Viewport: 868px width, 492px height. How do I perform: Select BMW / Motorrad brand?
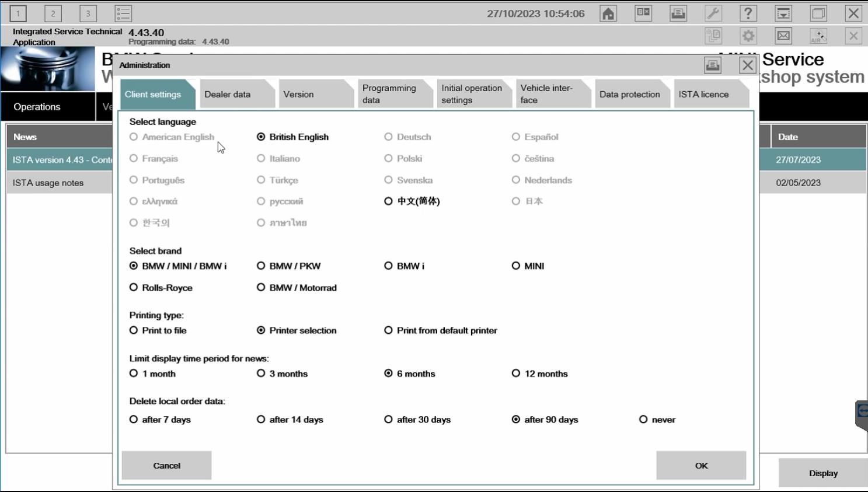[x=297, y=287]
